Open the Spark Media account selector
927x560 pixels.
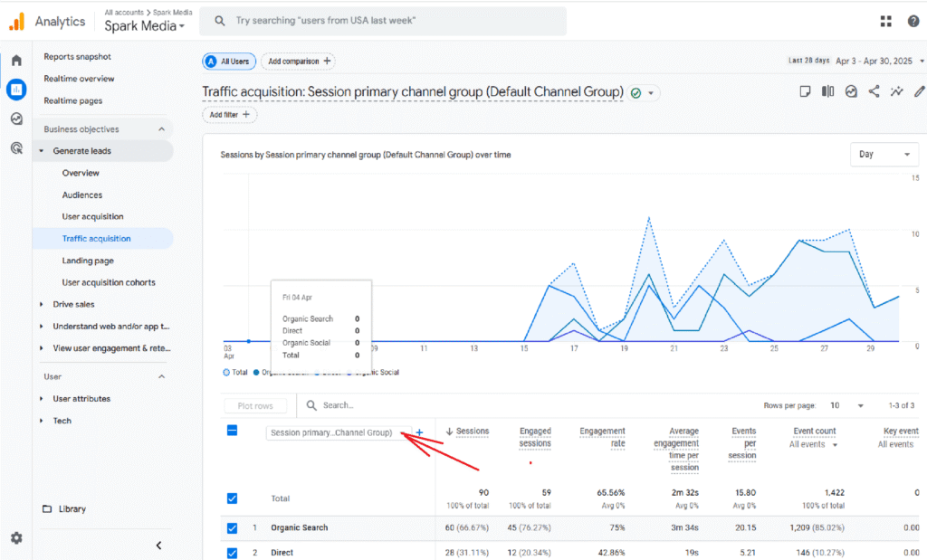144,26
